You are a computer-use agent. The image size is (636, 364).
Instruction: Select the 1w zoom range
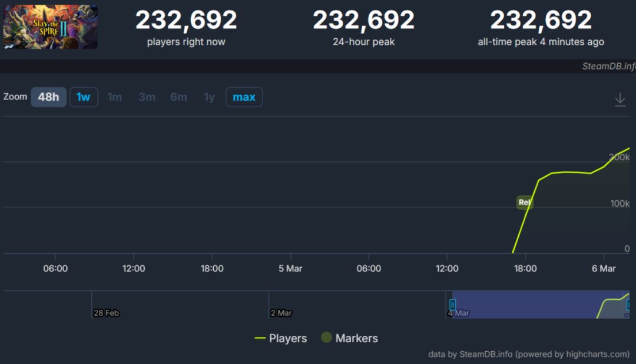pos(84,97)
